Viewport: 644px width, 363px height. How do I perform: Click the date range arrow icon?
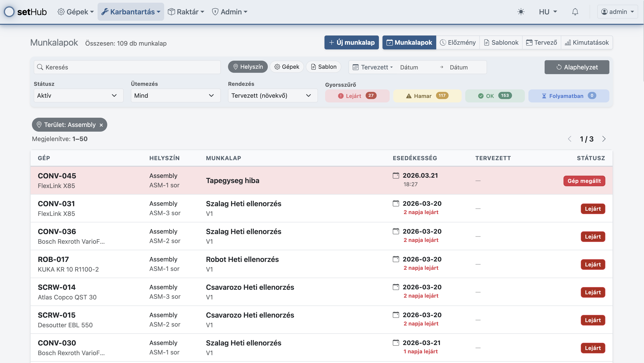pyautogui.click(x=441, y=67)
